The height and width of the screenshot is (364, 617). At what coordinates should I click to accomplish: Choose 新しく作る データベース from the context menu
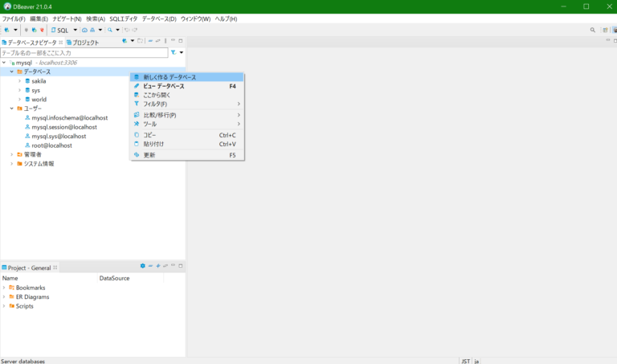pos(170,77)
